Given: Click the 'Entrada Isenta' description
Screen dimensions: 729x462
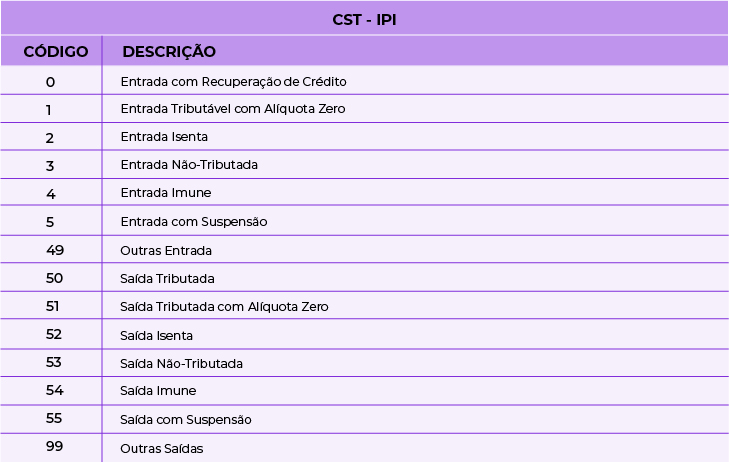Looking at the screenshot, I should (x=164, y=137).
